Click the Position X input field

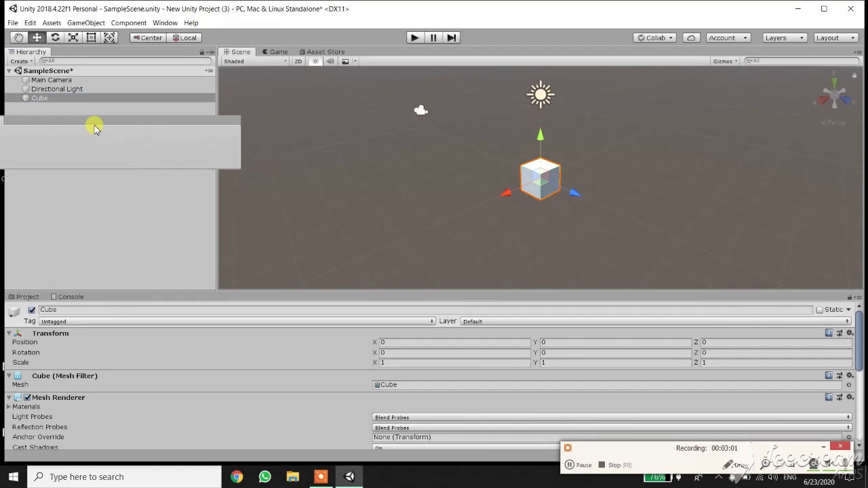point(455,342)
